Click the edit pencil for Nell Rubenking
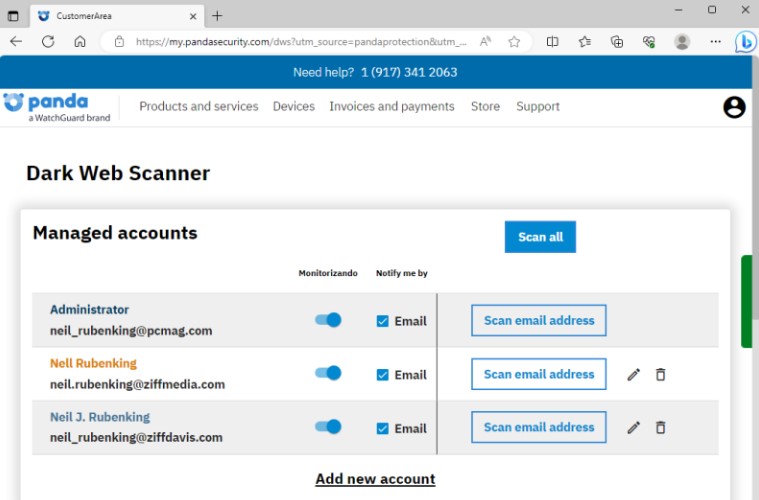 point(633,374)
